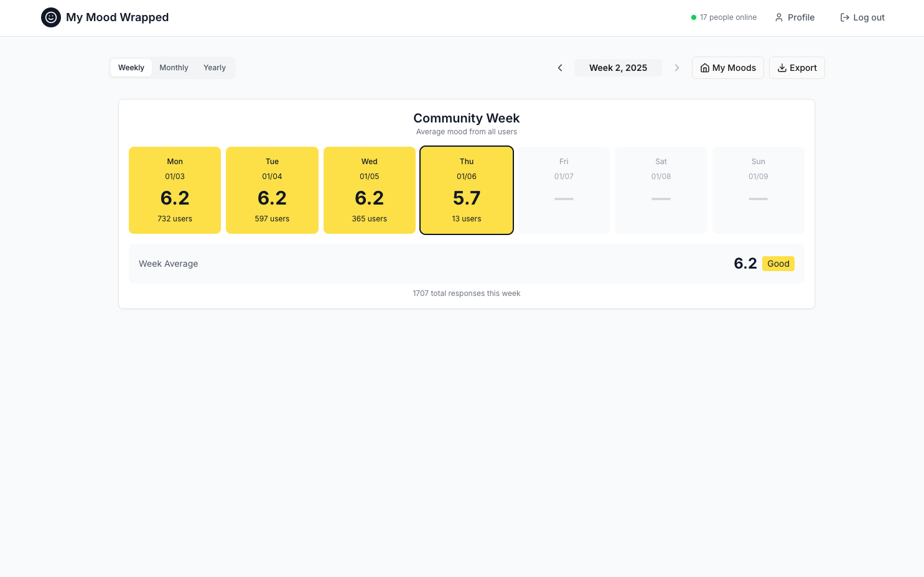This screenshot has height=577, width=924.
Task: Click the green online status dot
Action: coord(693,17)
